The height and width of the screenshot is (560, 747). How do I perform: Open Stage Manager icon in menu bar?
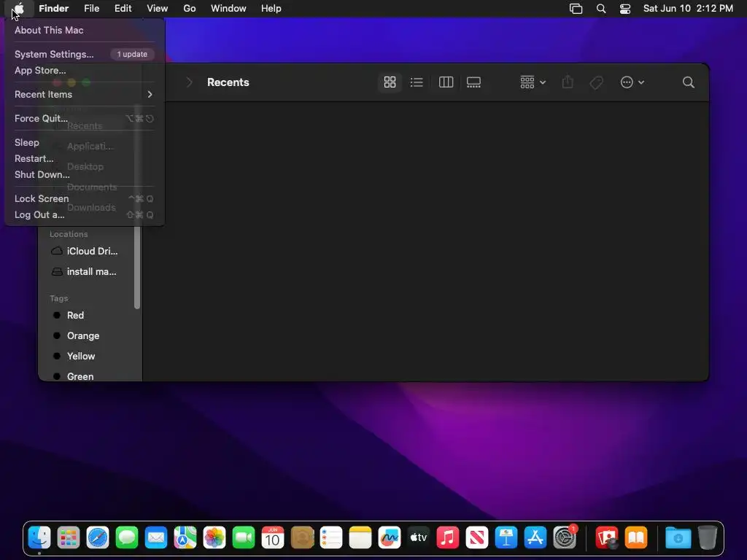click(x=576, y=9)
